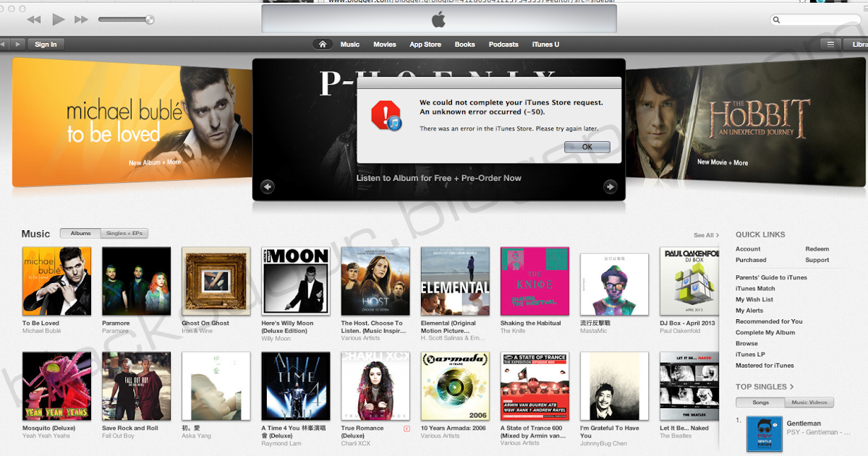Open My Wish List link

[754, 300]
